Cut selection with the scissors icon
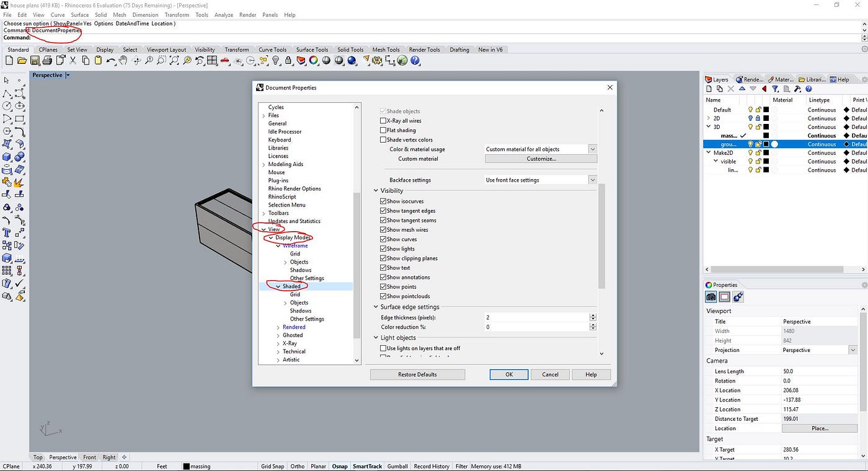Screen dimensions: 868x471 [73, 60]
